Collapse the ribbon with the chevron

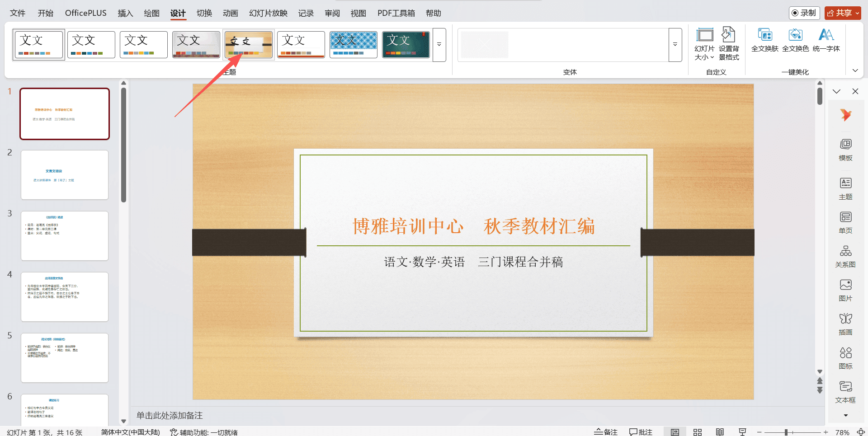pyautogui.click(x=855, y=70)
